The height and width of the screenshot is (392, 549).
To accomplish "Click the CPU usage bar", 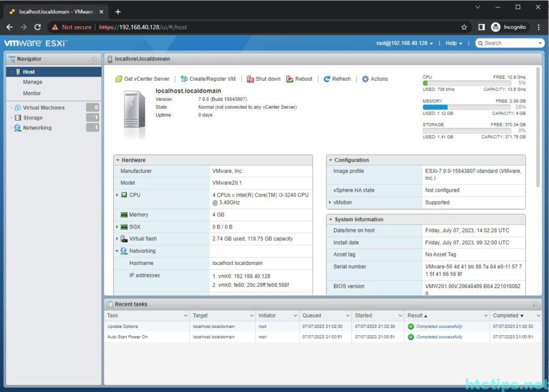I will coord(467,83).
